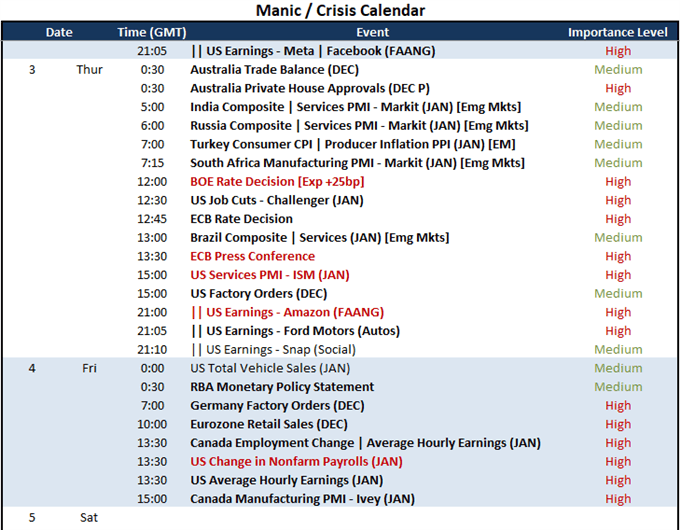Click the 'Thur' day label
This screenshot has height=530, width=680.
[x=89, y=69]
